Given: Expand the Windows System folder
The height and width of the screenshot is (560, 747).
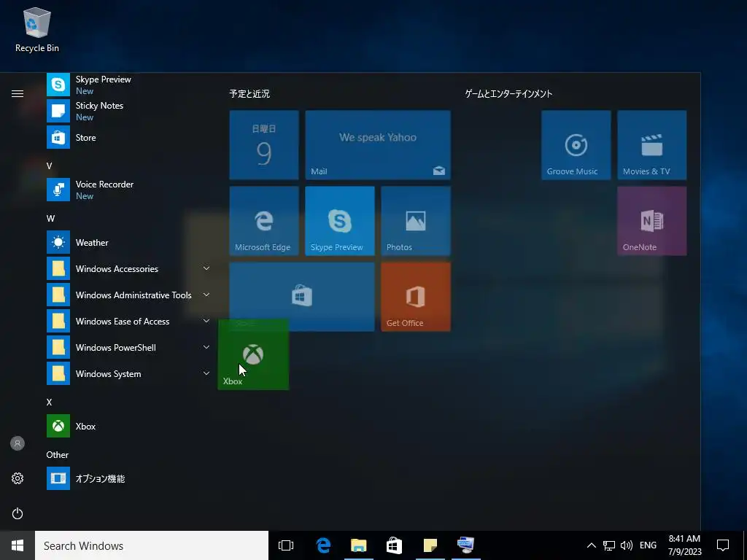Looking at the screenshot, I should 128,373.
